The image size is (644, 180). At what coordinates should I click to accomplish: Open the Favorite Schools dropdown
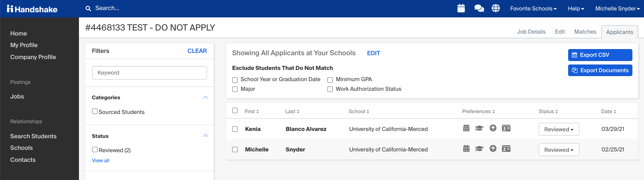click(x=533, y=8)
